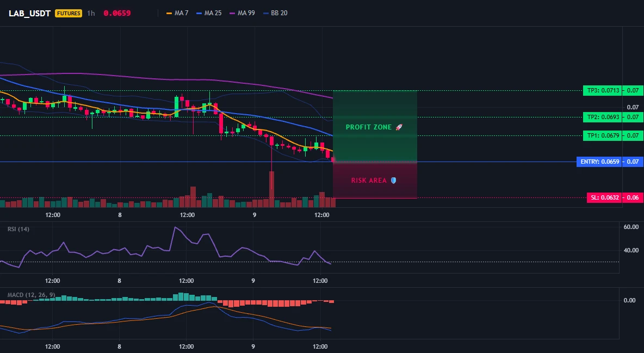Click the rocket icon beside PROFIT ZONE
The width and height of the screenshot is (644, 353).
[399, 127]
